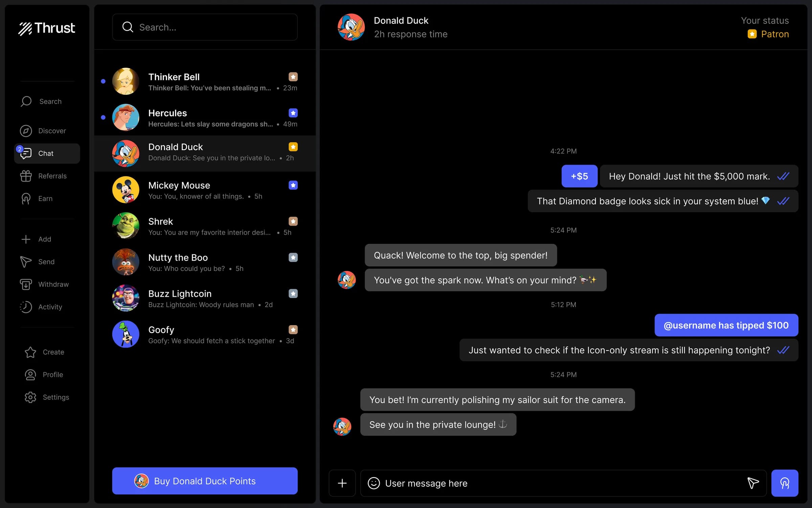Click the "@username has tipped $100" message
The height and width of the screenshot is (508, 812).
pos(726,325)
